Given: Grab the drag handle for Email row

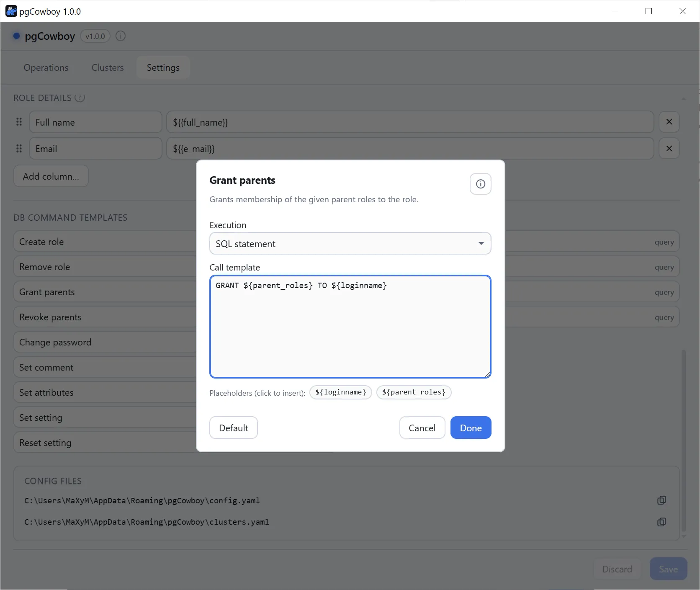Looking at the screenshot, I should tap(19, 148).
